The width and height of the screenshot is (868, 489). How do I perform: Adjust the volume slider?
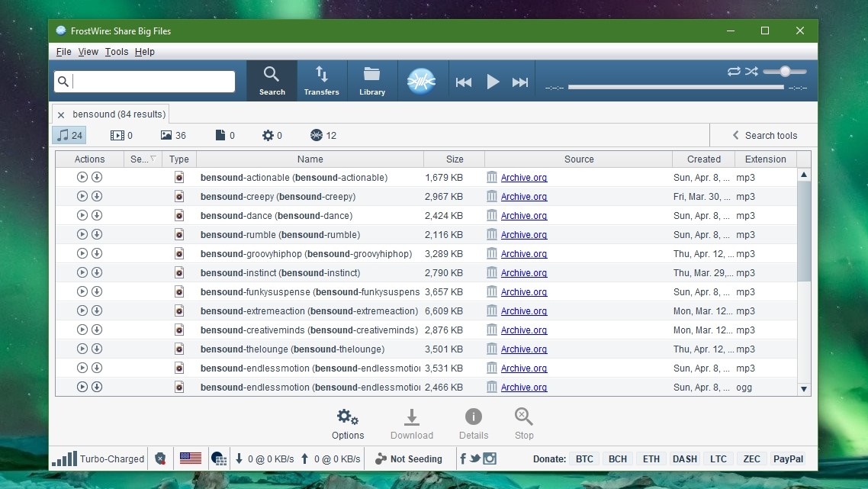click(x=784, y=72)
